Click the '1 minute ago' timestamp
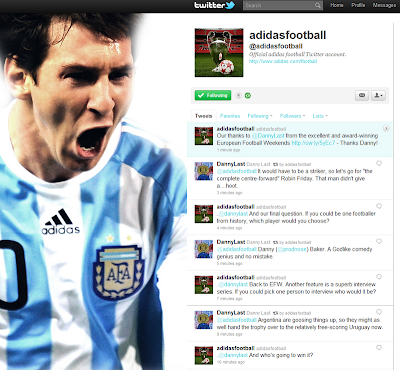This screenshot has height=370, width=400. [x=228, y=150]
